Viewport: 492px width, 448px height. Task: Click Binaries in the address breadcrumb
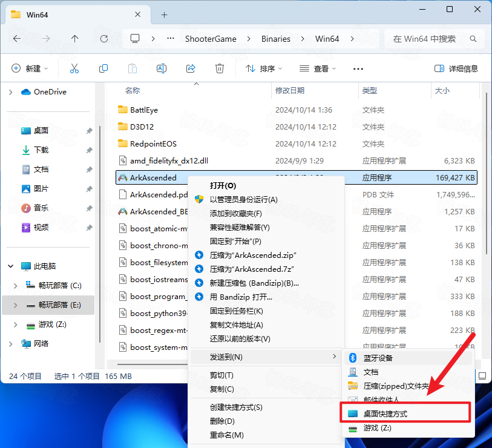tap(276, 39)
